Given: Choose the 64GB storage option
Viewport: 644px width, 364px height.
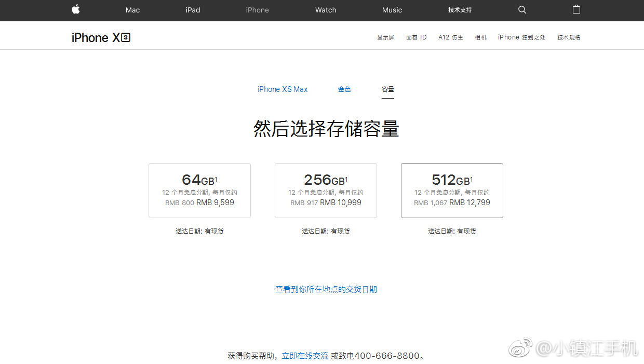Looking at the screenshot, I should pos(199,191).
